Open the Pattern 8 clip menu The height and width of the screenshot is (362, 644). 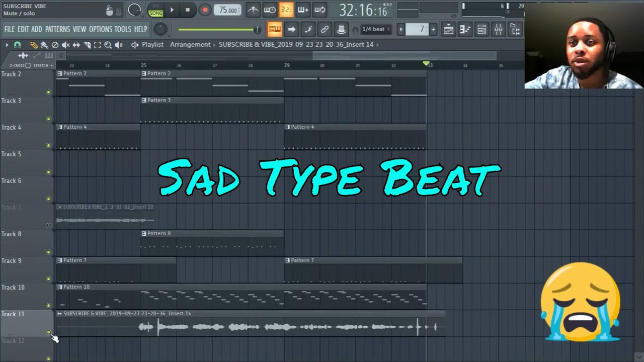click(144, 233)
